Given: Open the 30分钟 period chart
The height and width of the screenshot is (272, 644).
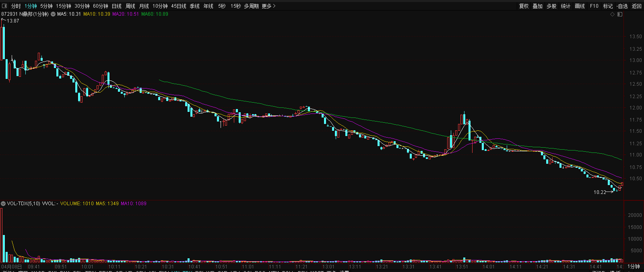Looking at the screenshot, I should coord(82,6).
